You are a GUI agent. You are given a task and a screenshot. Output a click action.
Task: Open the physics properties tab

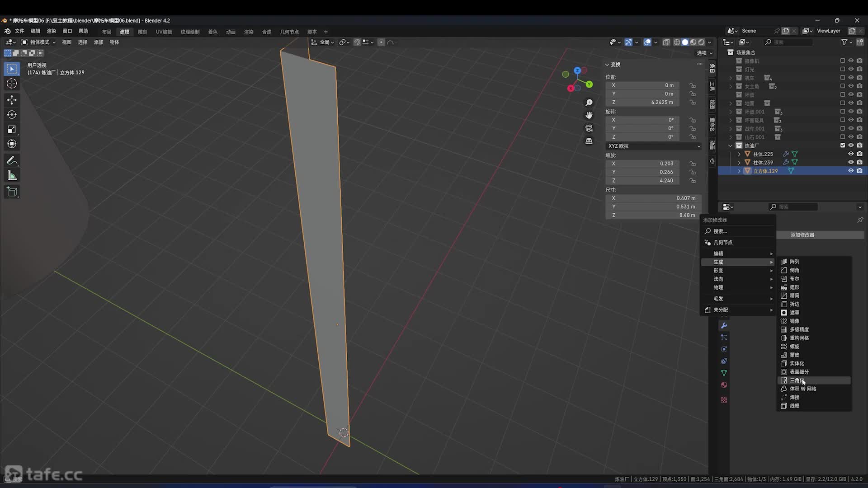[724, 349]
